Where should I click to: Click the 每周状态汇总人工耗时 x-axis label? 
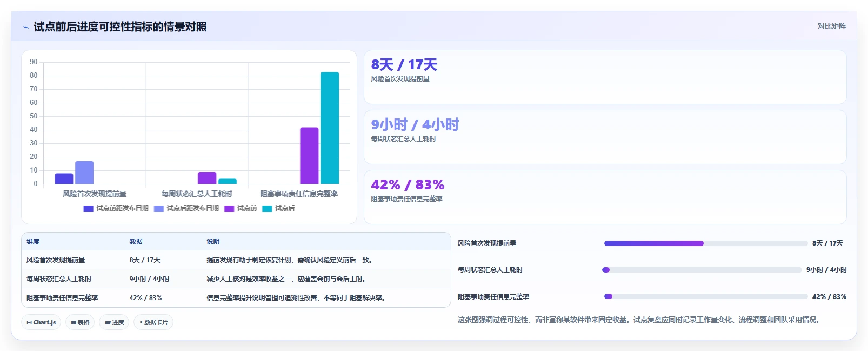pos(197,194)
